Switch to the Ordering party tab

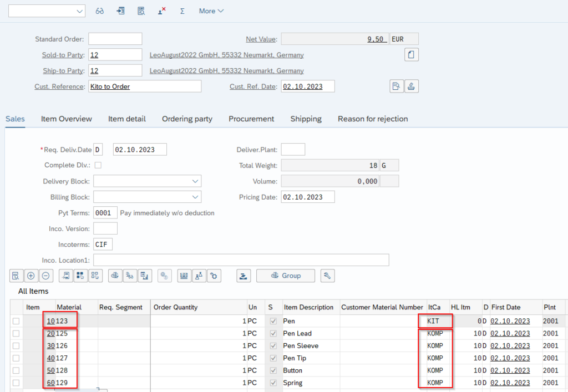tap(187, 119)
